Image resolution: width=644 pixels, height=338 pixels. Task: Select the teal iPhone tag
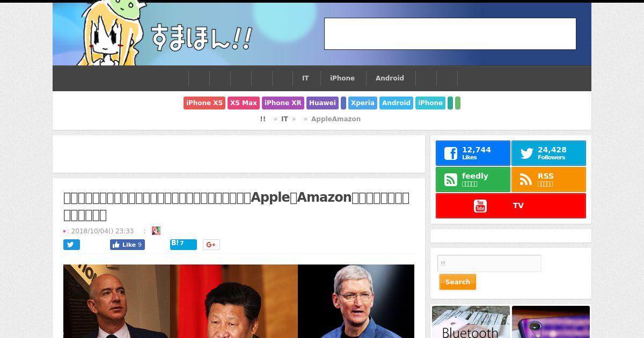pos(430,103)
